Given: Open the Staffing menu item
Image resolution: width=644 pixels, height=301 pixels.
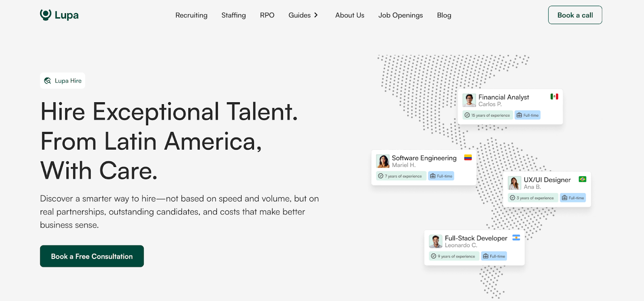Looking at the screenshot, I should coord(233,15).
